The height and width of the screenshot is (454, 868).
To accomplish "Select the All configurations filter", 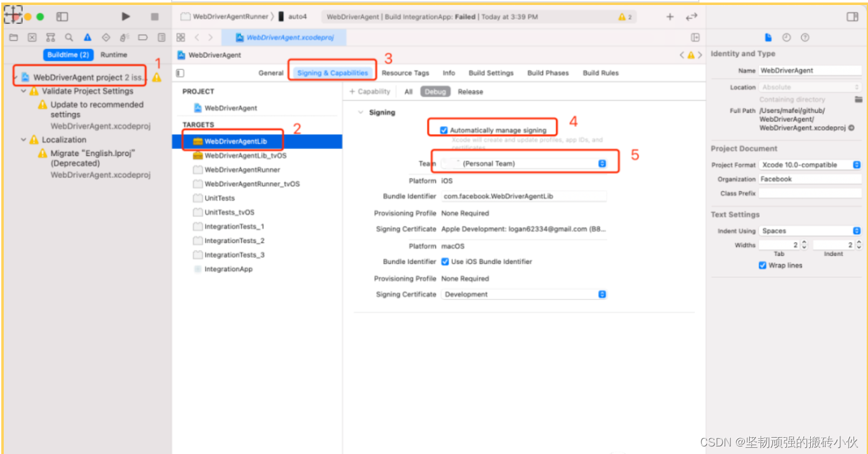I will tap(408, 92).
